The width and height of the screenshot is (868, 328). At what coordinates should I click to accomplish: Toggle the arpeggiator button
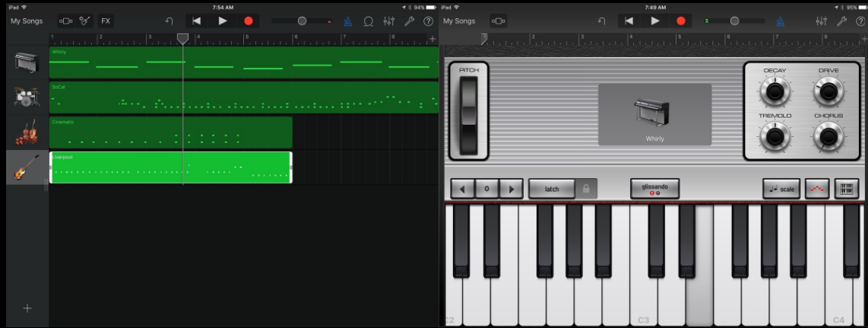pos(817,189)
